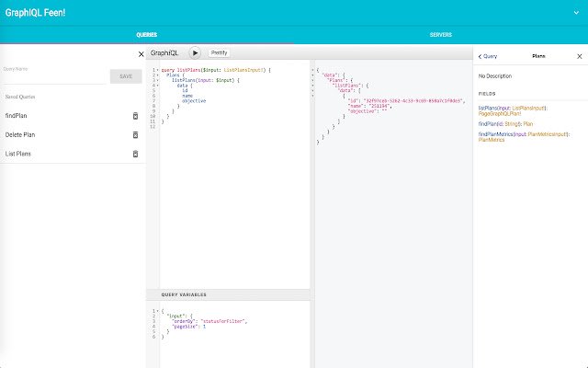Focus the Query Name input field
588x368 pixels.
pos(53,77)
